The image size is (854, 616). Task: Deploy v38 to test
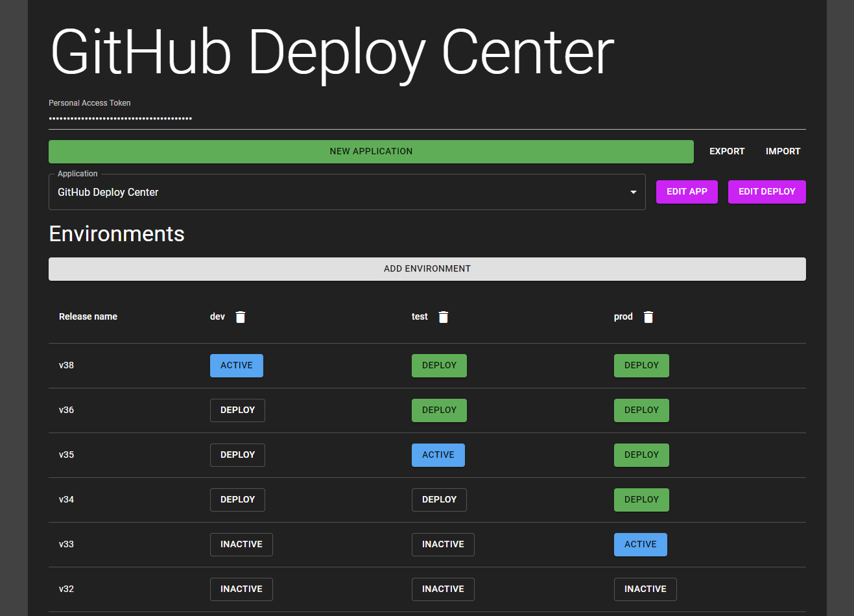(x=439, y=366)
